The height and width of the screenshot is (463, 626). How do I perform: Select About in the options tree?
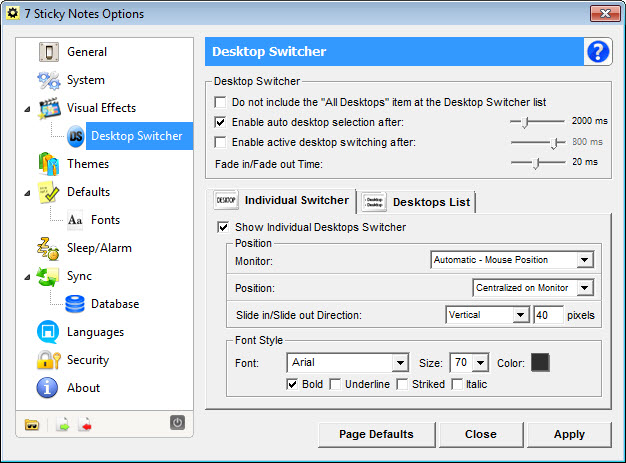pyautogui.click(x=83, y=388)
